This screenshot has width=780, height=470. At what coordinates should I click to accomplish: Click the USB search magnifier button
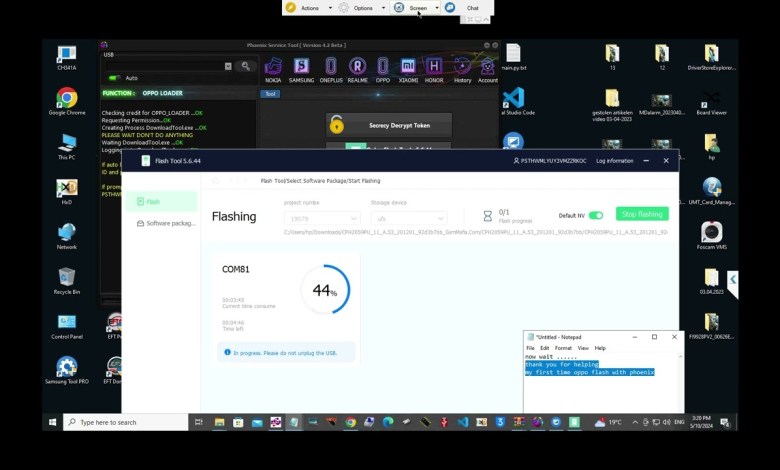coord(246,66)
